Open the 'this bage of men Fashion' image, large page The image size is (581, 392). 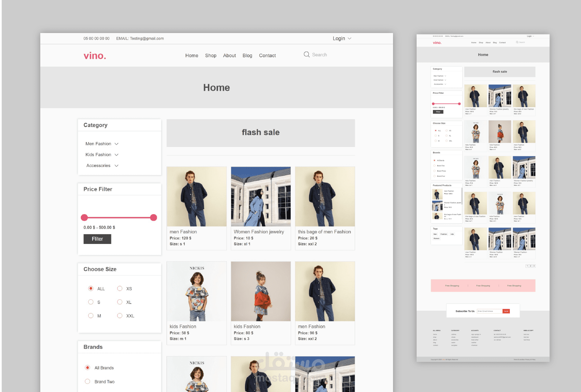pyautogui.click(x=325, y=197)
